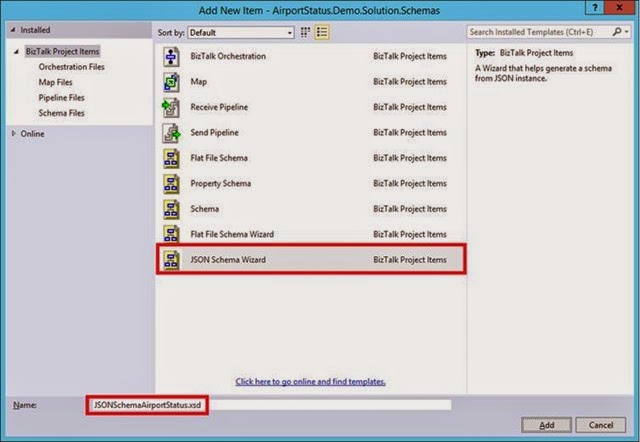Click the Add button
Viewport: 640px width, 442px height.
tap(546, 425)
